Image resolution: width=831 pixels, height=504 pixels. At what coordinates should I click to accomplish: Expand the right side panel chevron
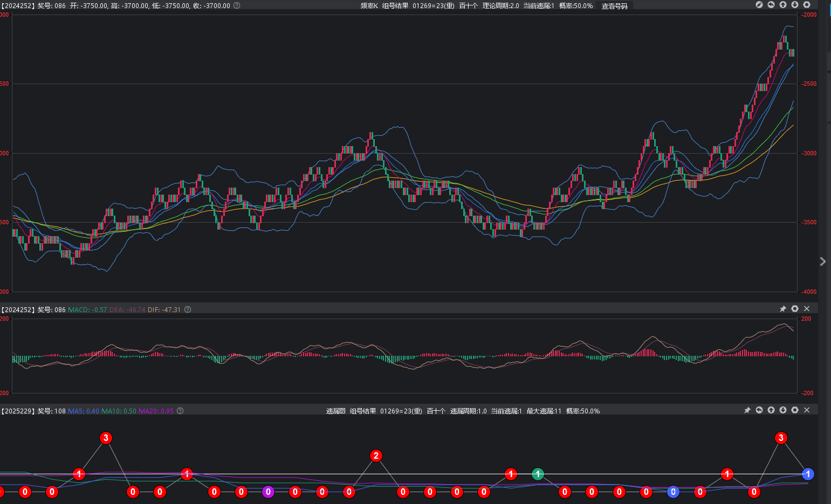(822, 261)
